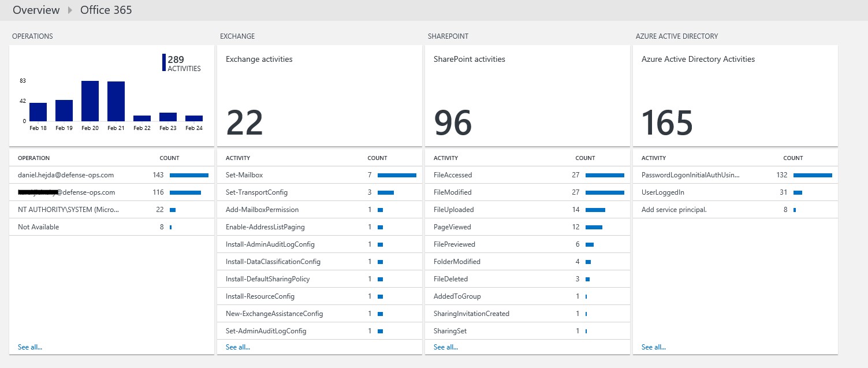Select the SharingInvitationCreated row
This screenshot has height=368, width=868.
(x=527, y=314)
